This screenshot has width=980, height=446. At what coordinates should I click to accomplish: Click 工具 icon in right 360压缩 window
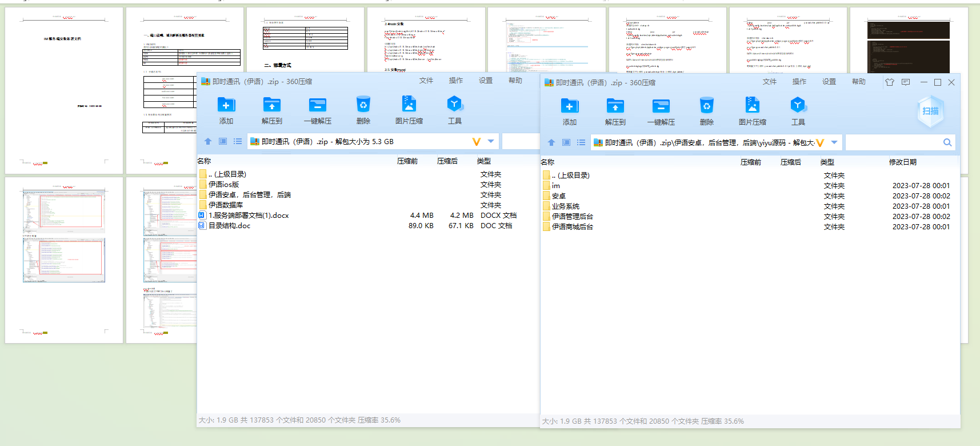(x=798, y=106)
